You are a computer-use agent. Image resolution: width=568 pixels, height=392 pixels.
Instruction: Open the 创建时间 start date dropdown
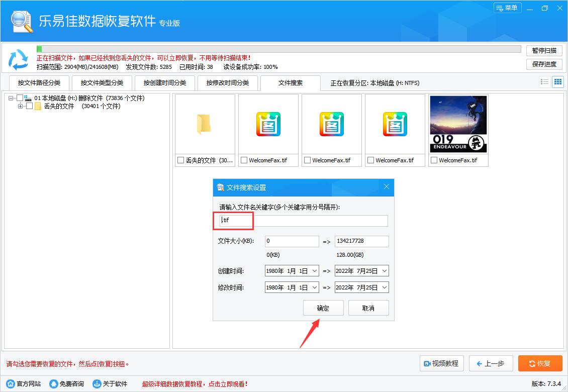point(314,270)
